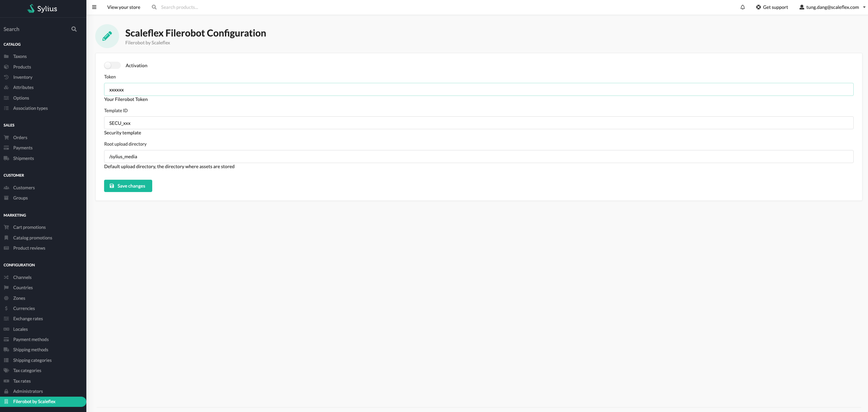
Task: Click the Root upload directory field
Action: pyautogui.click(x=478, y=157)
